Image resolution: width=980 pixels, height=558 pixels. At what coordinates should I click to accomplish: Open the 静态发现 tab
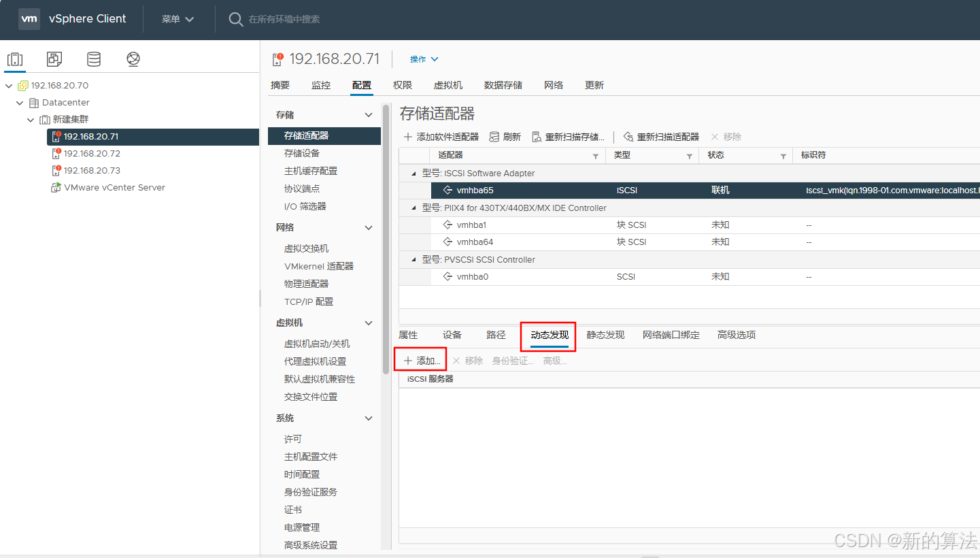[x=605, y=335]
